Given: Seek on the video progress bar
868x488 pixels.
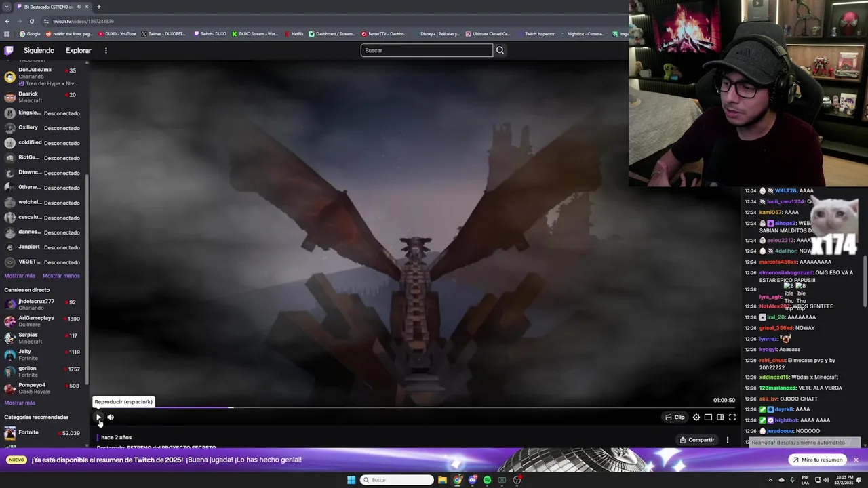Looking at the screenshot, I should [x=414, y=408].
